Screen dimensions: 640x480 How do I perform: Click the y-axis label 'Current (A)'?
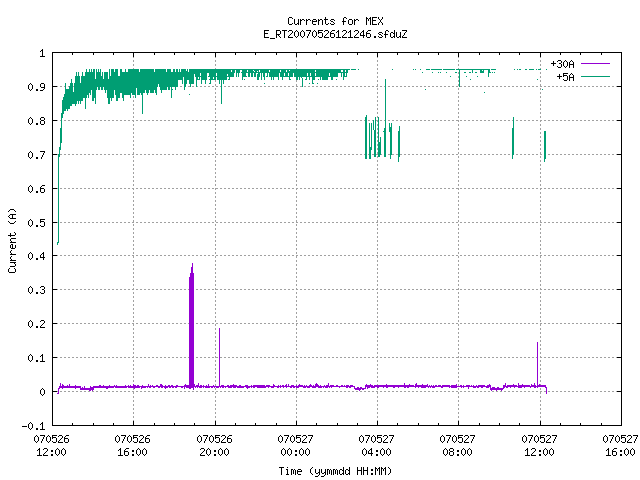pos(12,240)
